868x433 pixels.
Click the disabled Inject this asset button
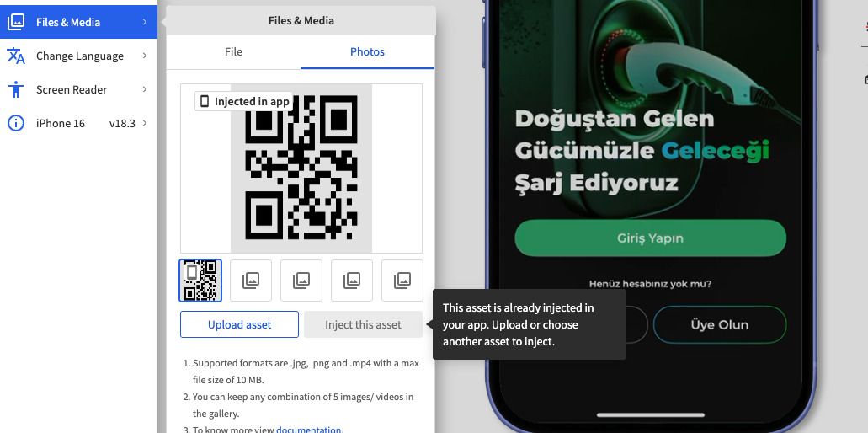363,324
